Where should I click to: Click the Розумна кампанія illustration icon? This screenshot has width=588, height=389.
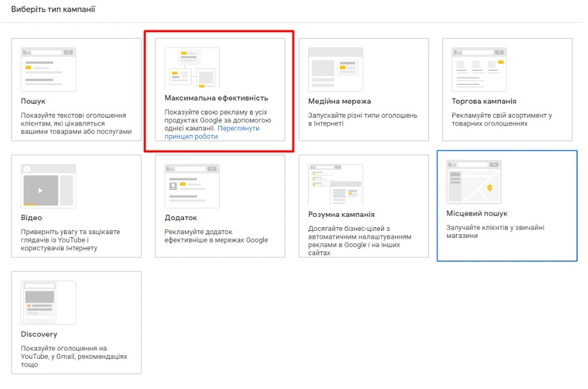click(x=336, y=186)
